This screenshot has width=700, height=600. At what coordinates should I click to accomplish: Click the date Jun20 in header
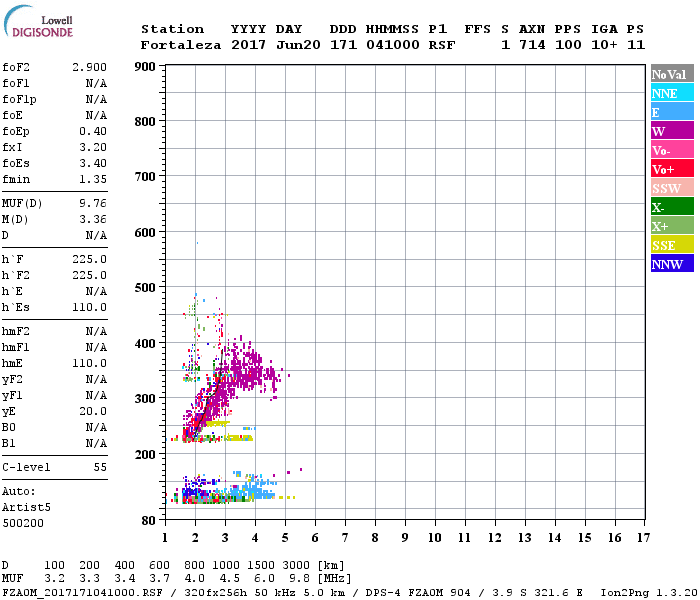click(x=298, y=45)
